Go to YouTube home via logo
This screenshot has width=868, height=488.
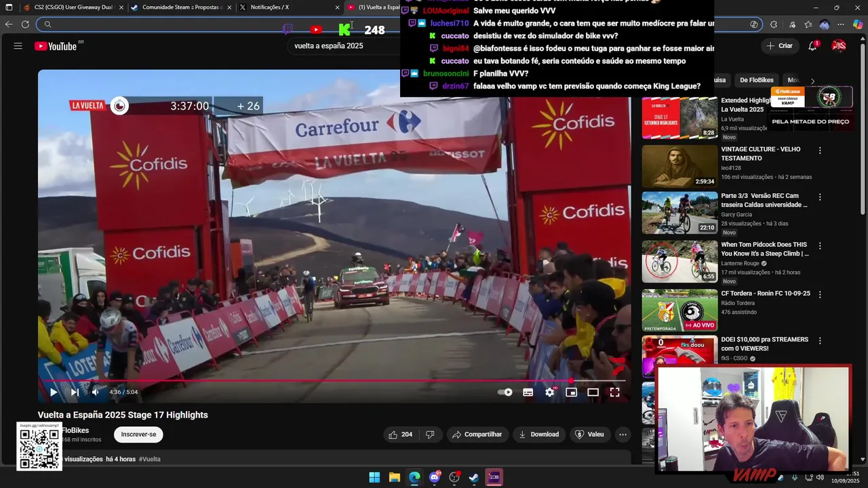[x=56, y=46]
